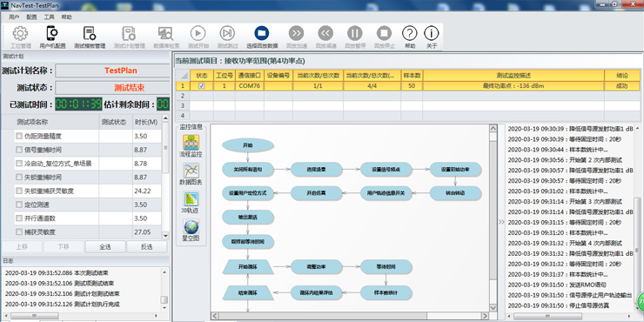The height and width of the screenshot is (322, 644).
Task: Check 失锁重捕时间 test item
Action: point(19,177)
